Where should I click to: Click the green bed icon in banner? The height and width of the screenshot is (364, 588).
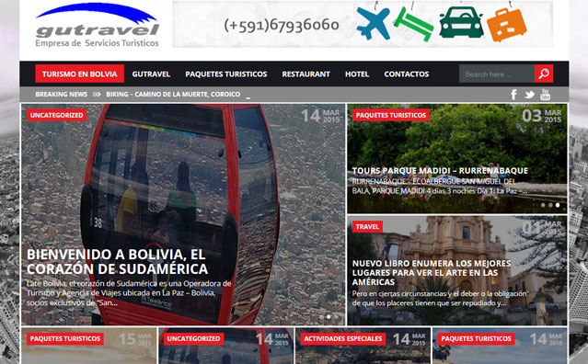(414, 24)
